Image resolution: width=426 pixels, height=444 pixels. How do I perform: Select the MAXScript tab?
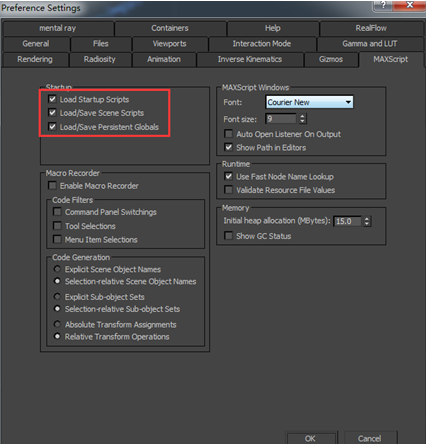tap(391, 59)
